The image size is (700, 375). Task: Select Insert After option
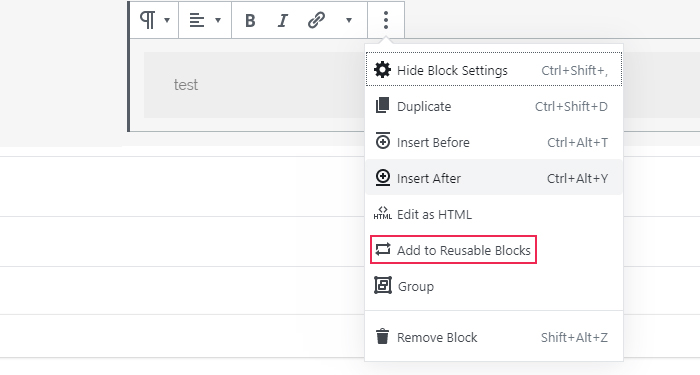pos(494,178)
